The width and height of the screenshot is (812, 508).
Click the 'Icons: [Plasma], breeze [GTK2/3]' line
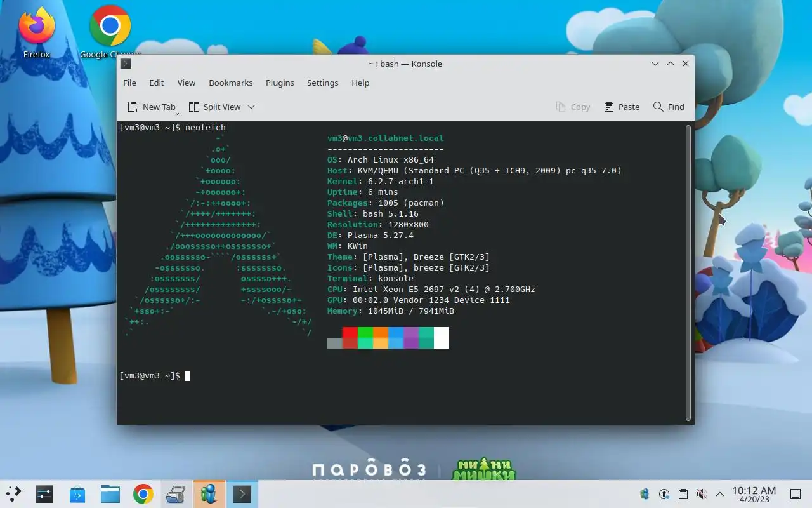[409, 268]
